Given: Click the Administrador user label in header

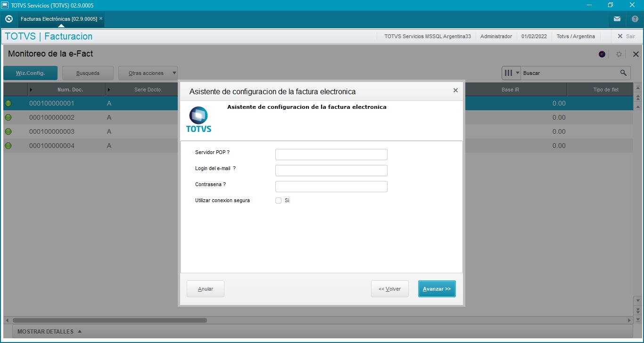Looking at the screenshot, I should coord(496,36).
